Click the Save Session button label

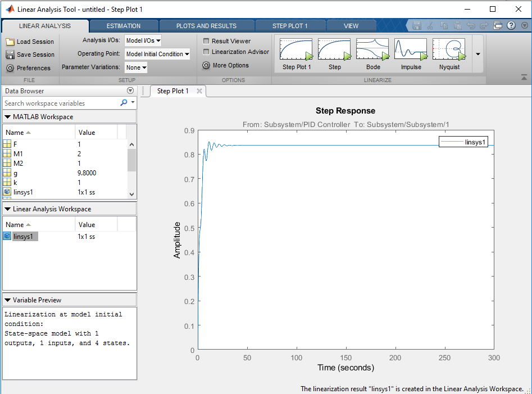[35, 55]
